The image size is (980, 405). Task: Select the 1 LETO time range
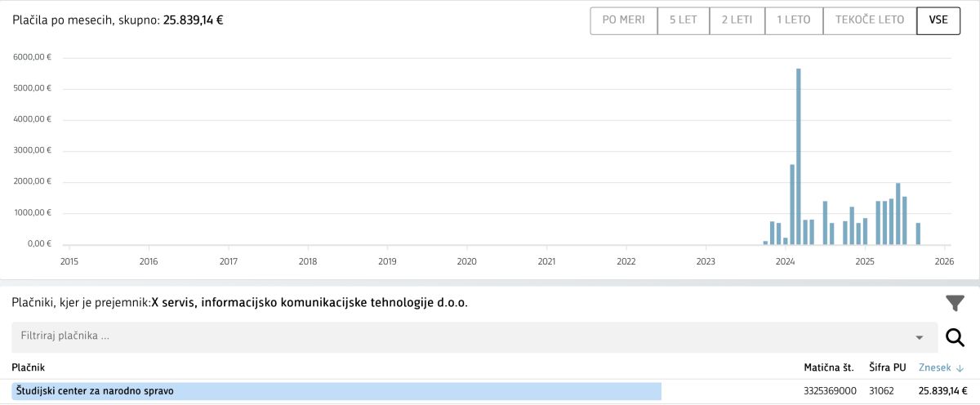(794, 20)
